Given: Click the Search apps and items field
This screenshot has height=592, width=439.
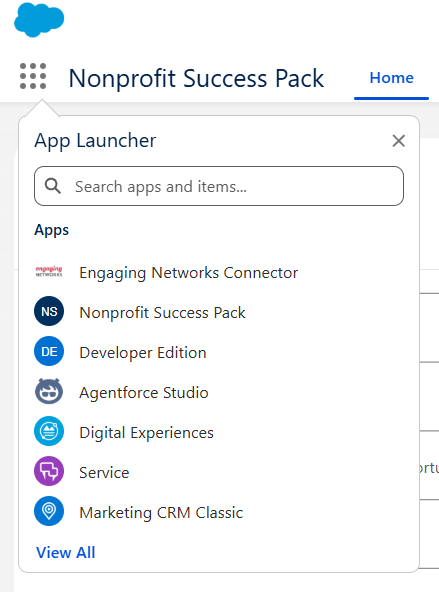Looking at the screenshot, I should click(219, 186).
